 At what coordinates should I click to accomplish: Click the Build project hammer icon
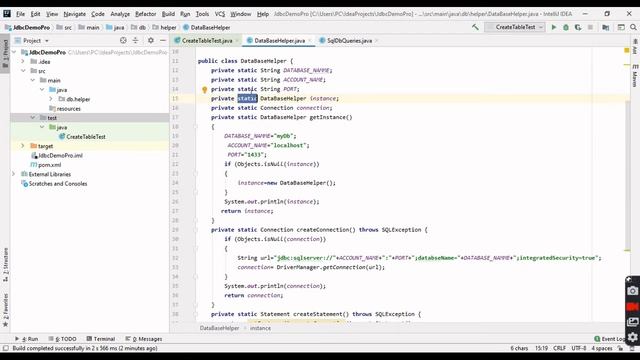[x=475, y=27]
